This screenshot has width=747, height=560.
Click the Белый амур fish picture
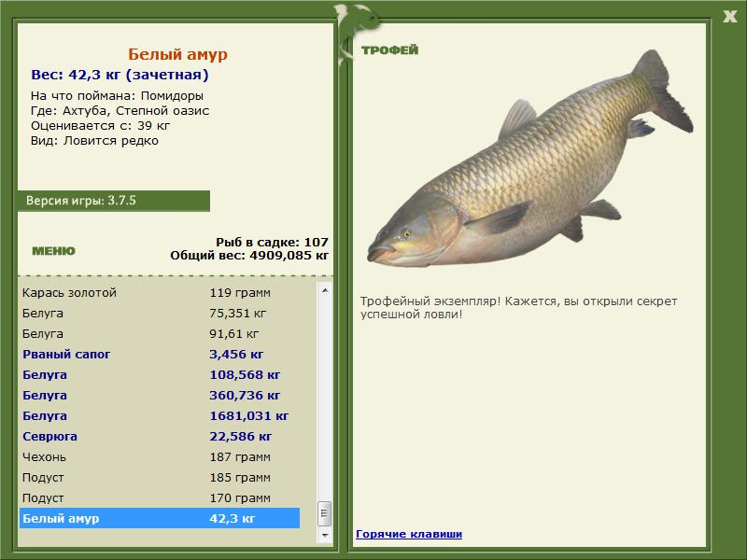click(x=529, y=160)
